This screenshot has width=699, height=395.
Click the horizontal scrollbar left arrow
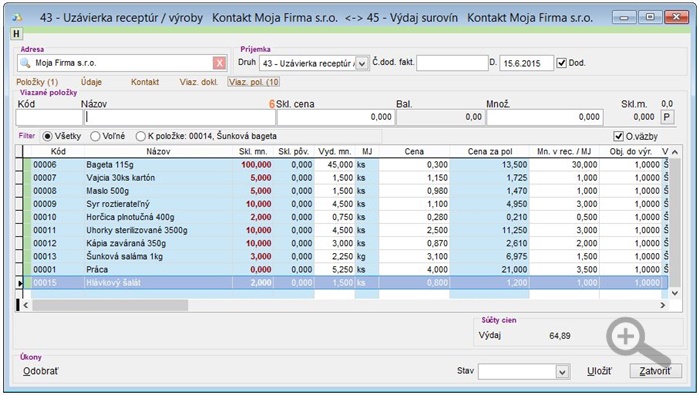click(25, 305)
